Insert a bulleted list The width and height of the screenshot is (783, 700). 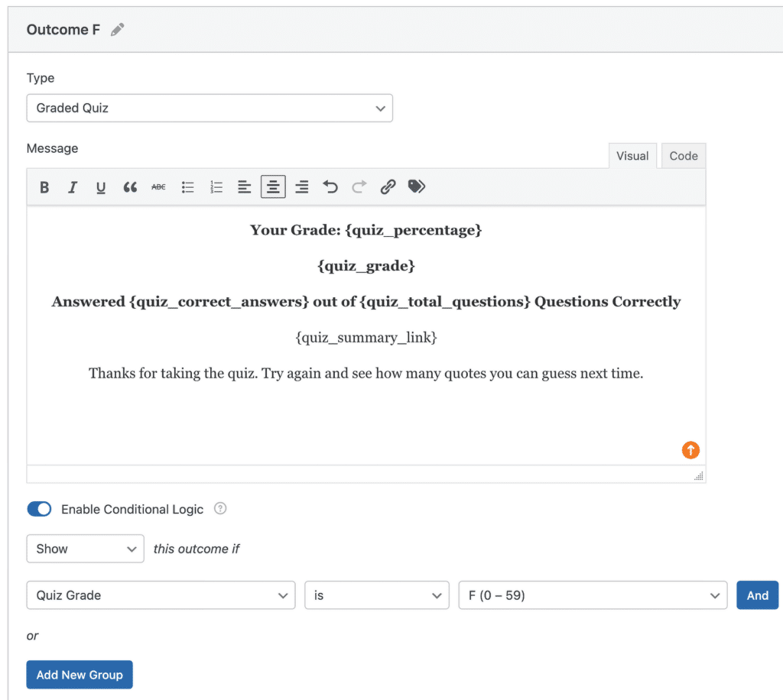(x=187, y=187)
